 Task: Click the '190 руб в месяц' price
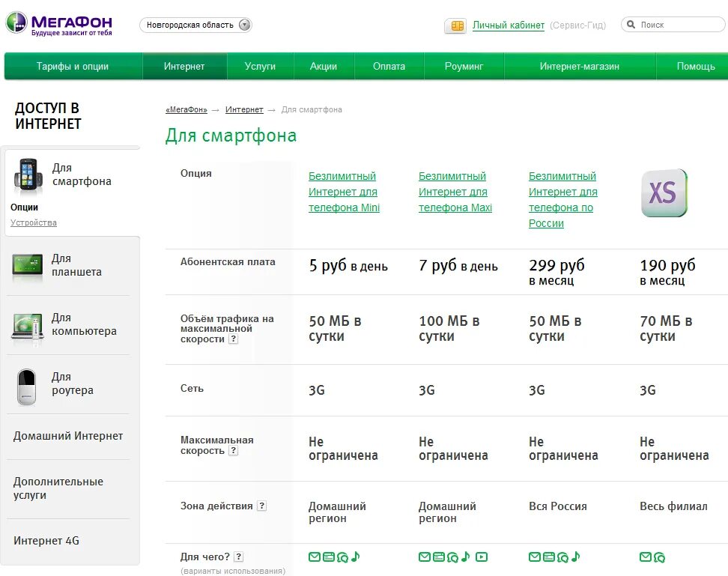(667, 272)
